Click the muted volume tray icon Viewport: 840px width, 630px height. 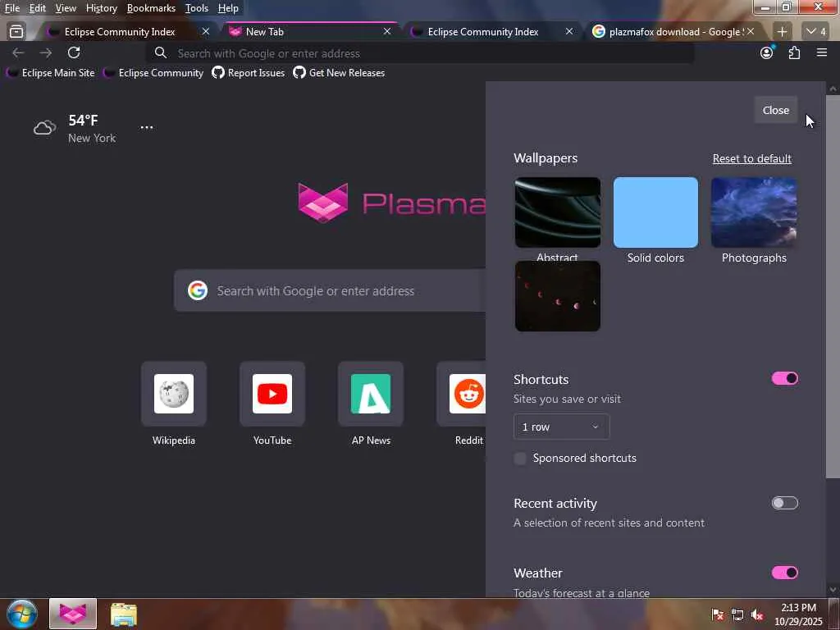pyautogui.click(x=757, y=614)
